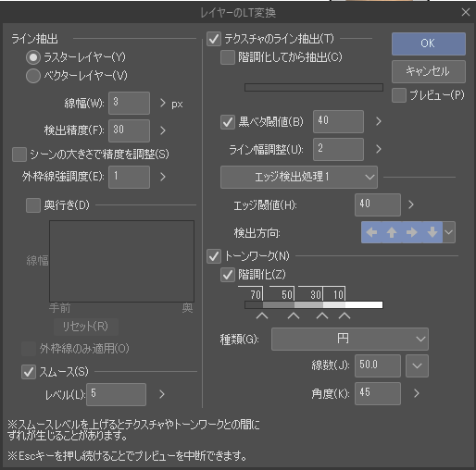Toggle 黒ベタ閾値(B) checkbox

pos(228,122)
